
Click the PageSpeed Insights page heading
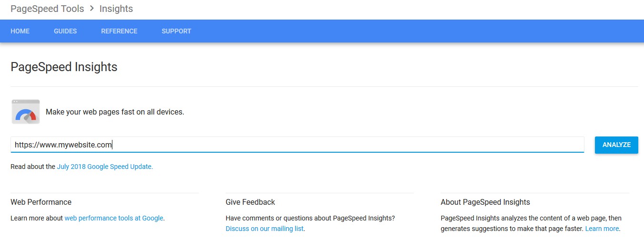(64, 67)
